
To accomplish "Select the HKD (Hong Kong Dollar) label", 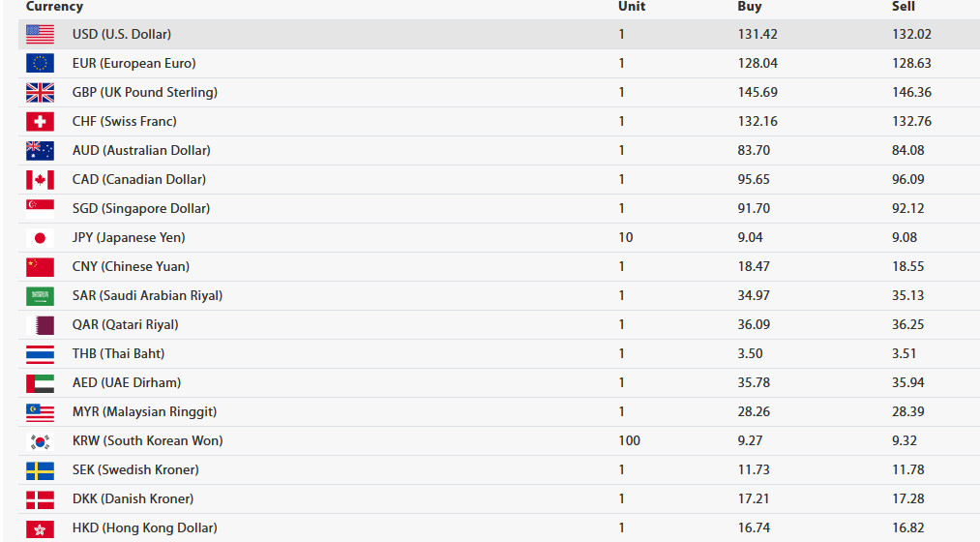I will (x=145, y=528).
